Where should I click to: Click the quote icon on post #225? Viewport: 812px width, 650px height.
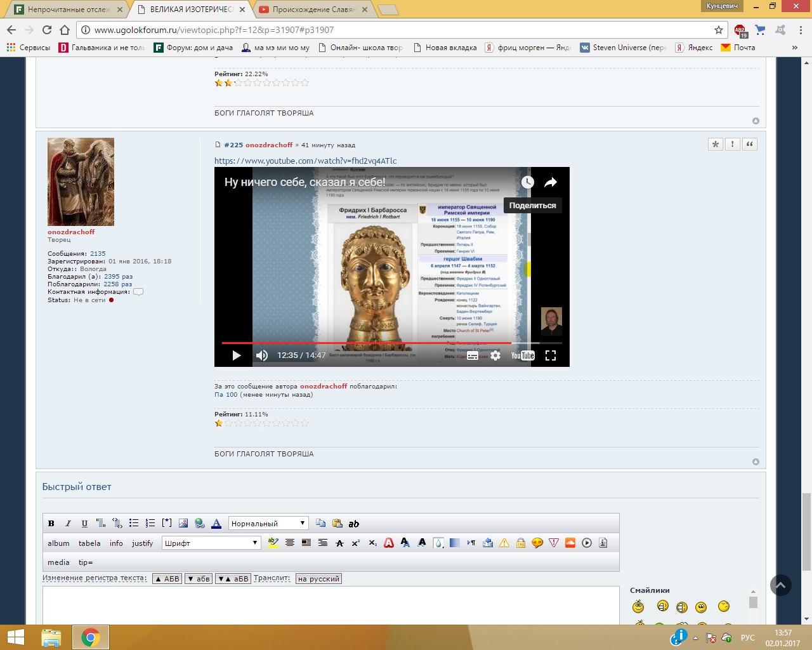coord(749,144)
